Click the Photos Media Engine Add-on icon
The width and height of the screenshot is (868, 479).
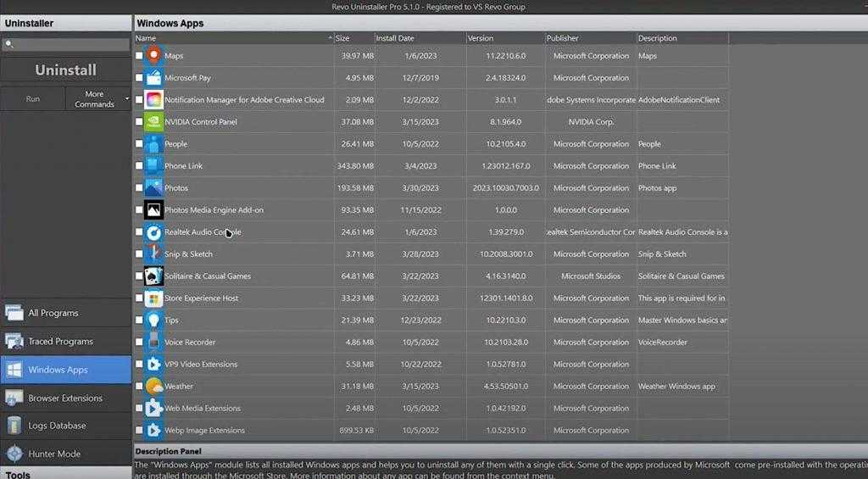coord(153,210)
